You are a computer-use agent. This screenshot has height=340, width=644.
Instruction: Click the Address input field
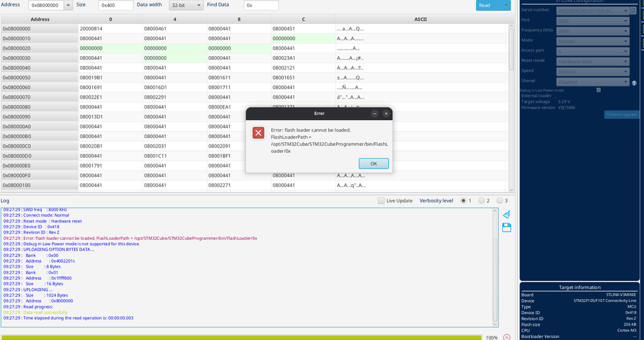click(46, 5)
